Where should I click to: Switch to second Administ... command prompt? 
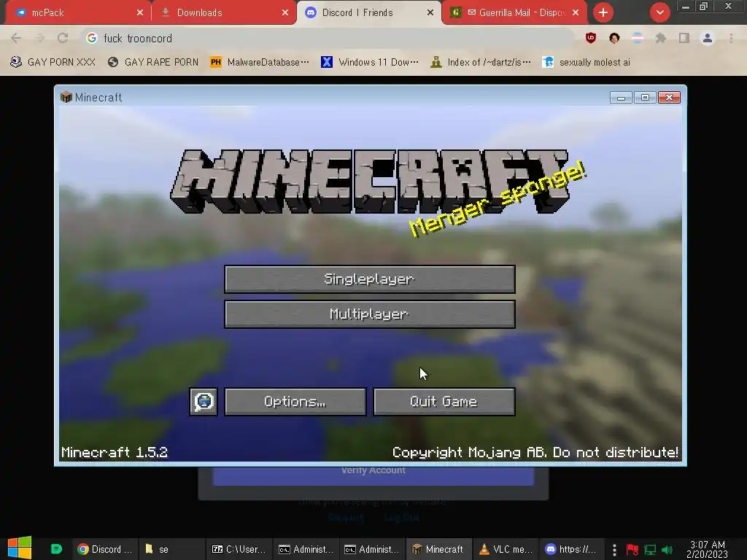371,549
